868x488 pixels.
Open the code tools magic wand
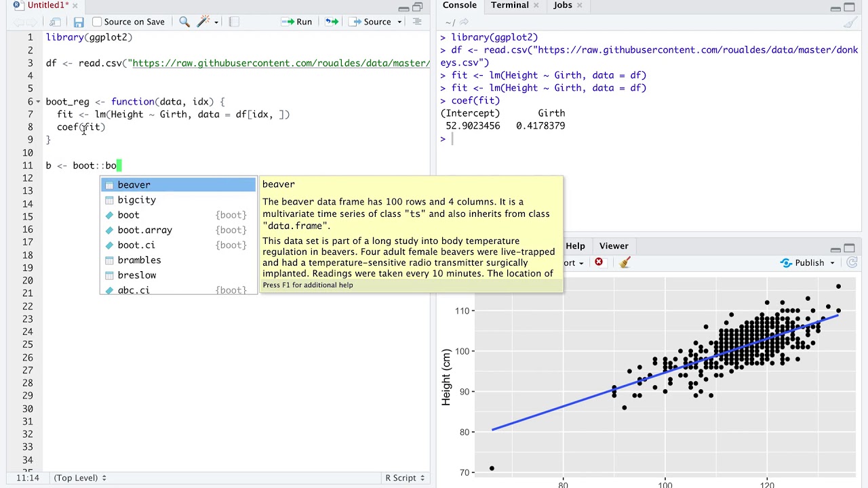203,22
